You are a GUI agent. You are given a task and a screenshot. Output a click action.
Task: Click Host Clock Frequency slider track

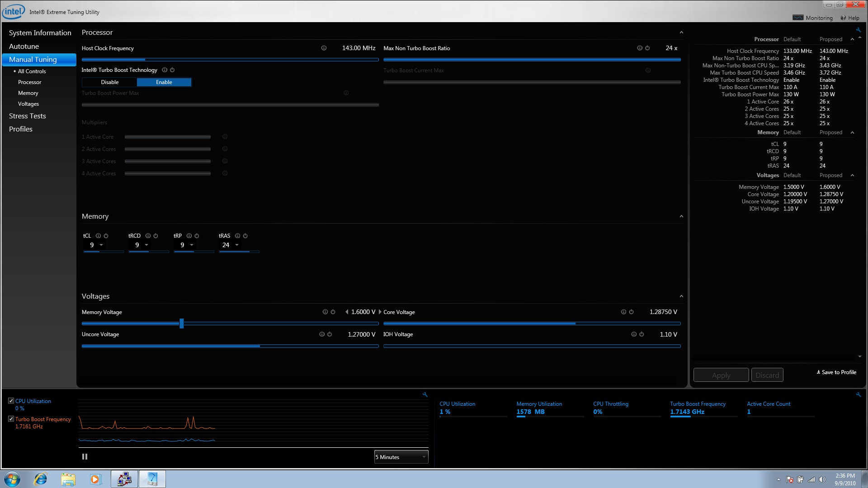(x=230, y=60)
